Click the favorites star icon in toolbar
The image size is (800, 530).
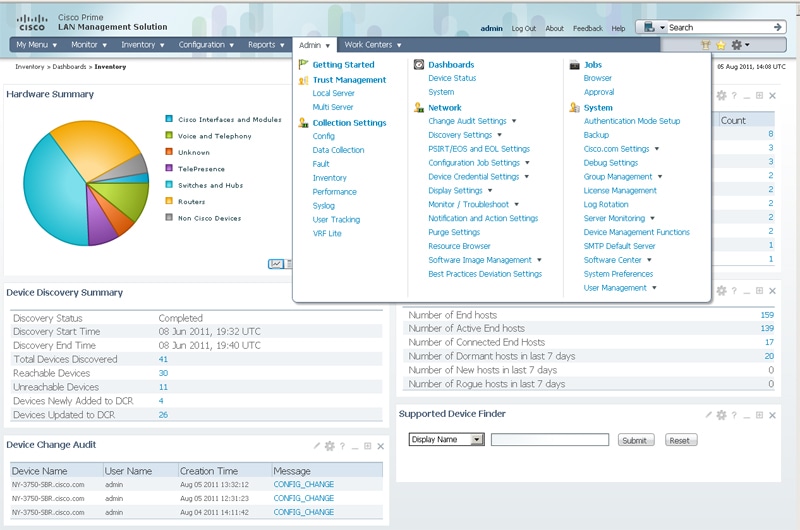(720, 45)
